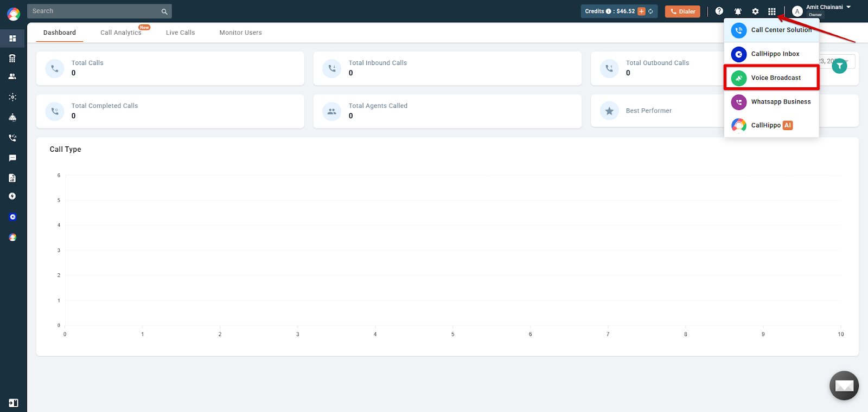Select CallHippo Inbox from apps menu
Image resolution: width=868 pixels, height=412 pixels.
coord(771,54)
